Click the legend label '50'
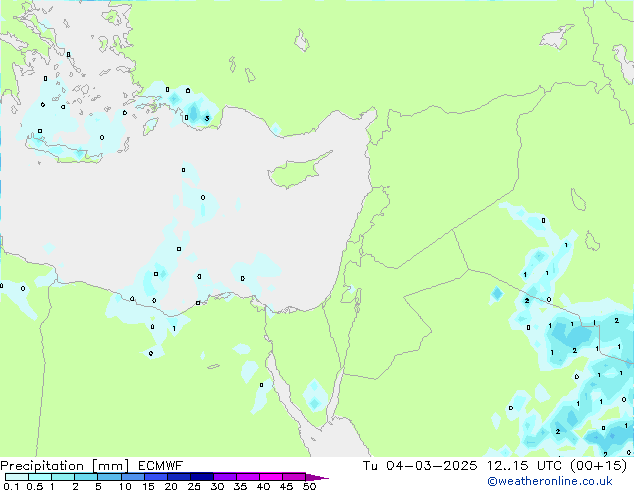 (310, 486)
